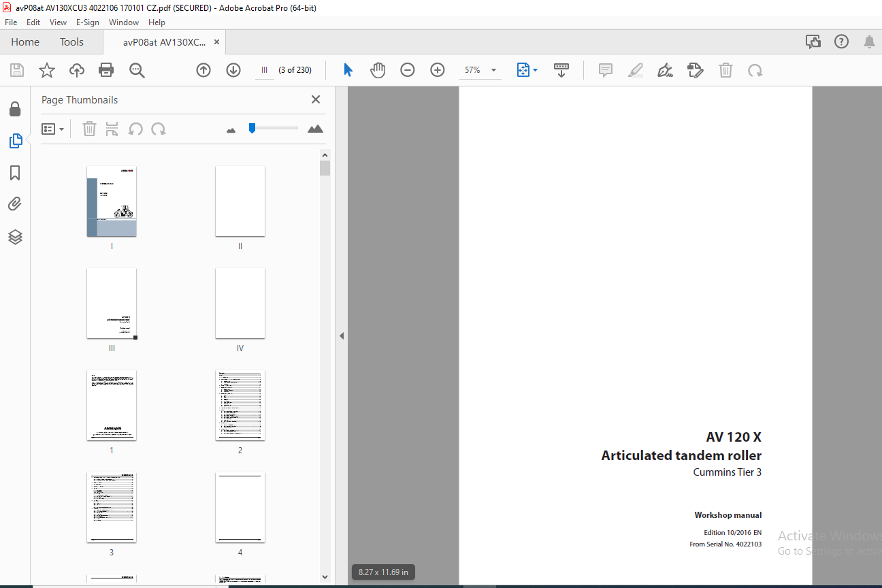
Task: Zoom out with the minus icon
Action: pos(408,70)
